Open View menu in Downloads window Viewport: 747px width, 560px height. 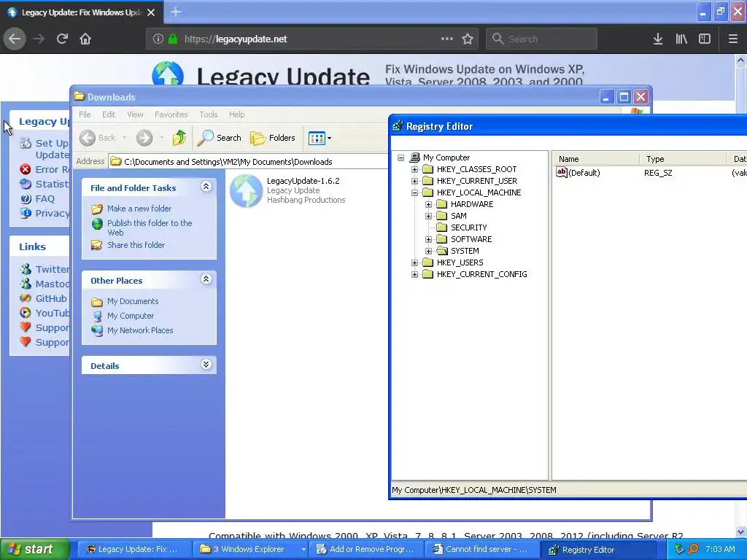(x=135, y=114)
